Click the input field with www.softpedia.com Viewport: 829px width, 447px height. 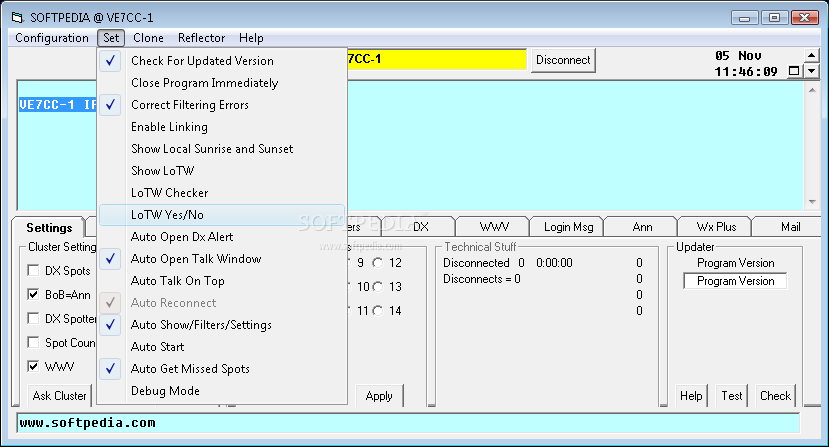[x=408, y=423]
